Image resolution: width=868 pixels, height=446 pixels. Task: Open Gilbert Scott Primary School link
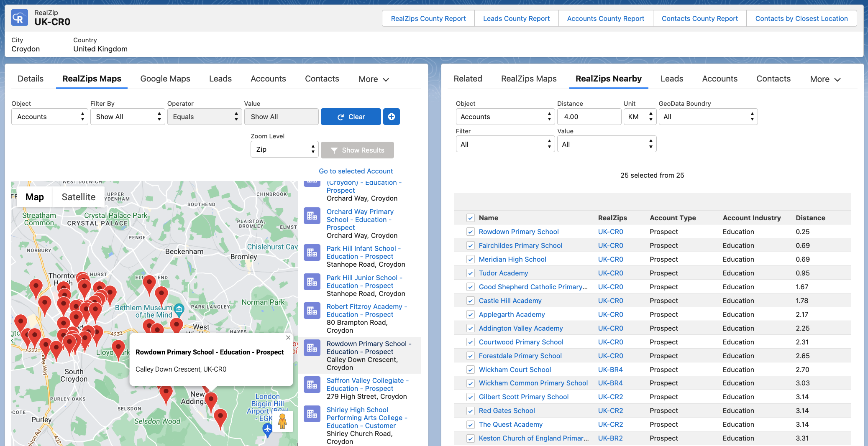point(524,397)
